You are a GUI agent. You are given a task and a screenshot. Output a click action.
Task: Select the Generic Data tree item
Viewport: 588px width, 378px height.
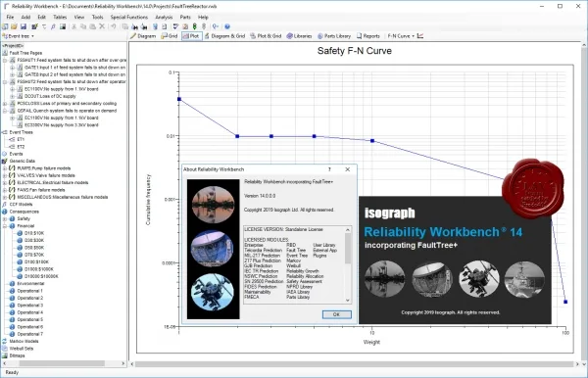pyautogui.click(x=23, y=161)
